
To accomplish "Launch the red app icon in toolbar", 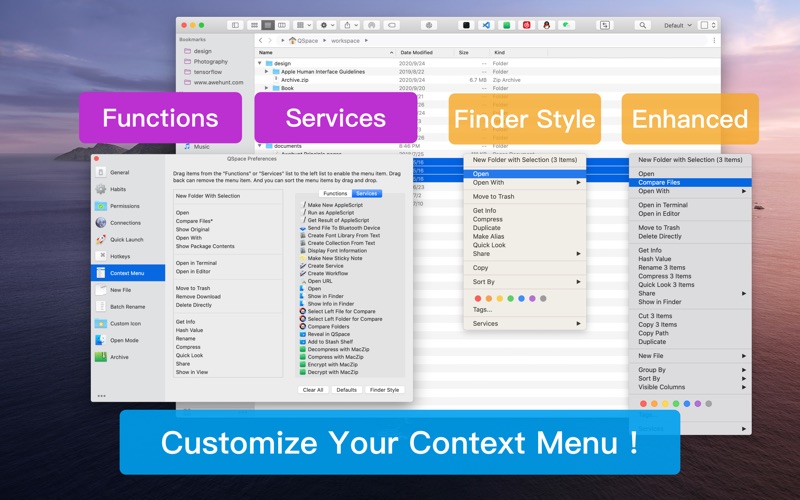I will [527, 25].
